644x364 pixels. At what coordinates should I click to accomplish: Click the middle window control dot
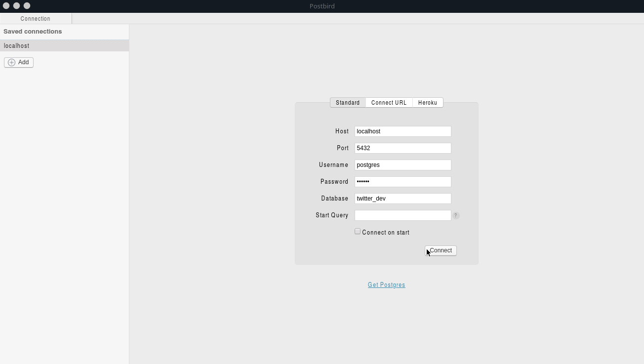(16, 6)
